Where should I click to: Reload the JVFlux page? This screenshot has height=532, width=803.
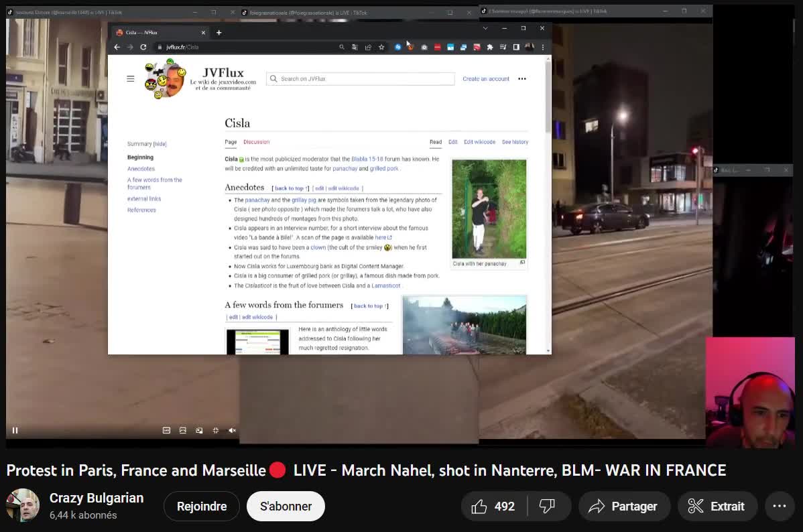(143, 47)
